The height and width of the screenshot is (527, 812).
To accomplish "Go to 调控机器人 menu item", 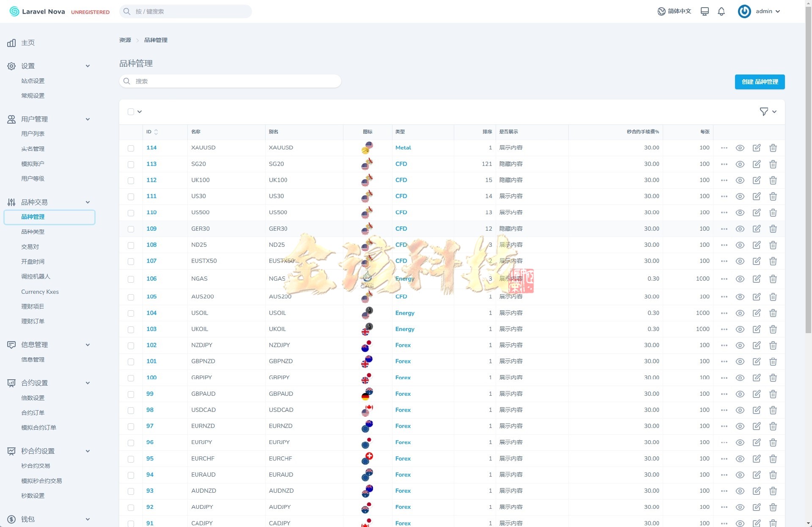I will (36, 276).
